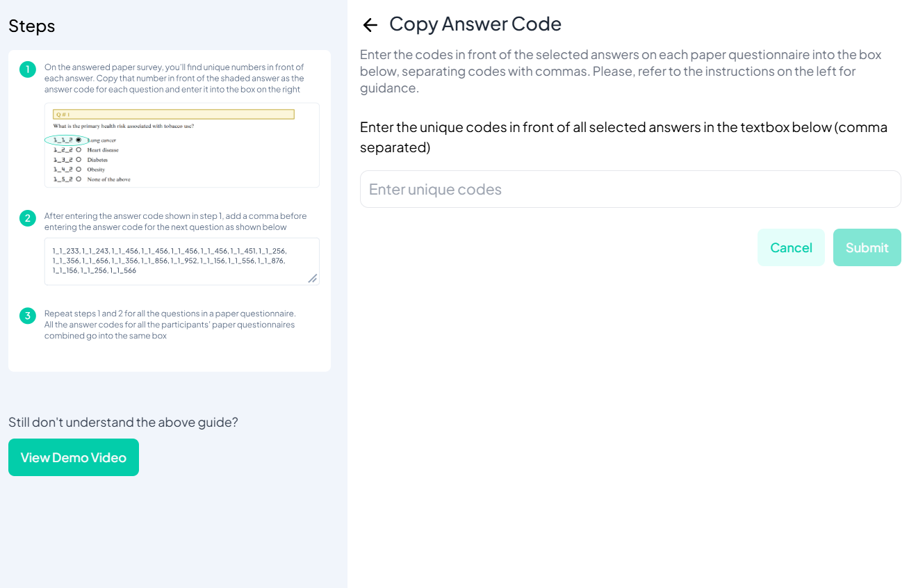Click the back arrow next to Copy Answer Code
The width and height of the screenshot is (909, 588).
click(x=370, y=24)
